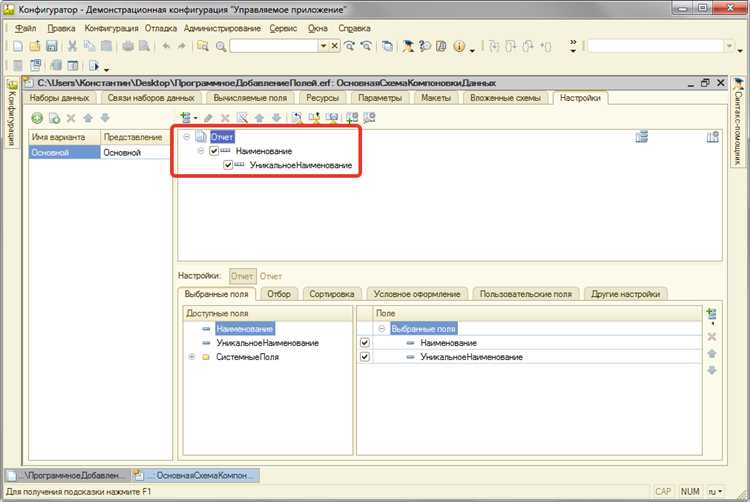The image size is (750, 502).
Task: Switch to the Ресурсы tab
Action: click(323, 98)
